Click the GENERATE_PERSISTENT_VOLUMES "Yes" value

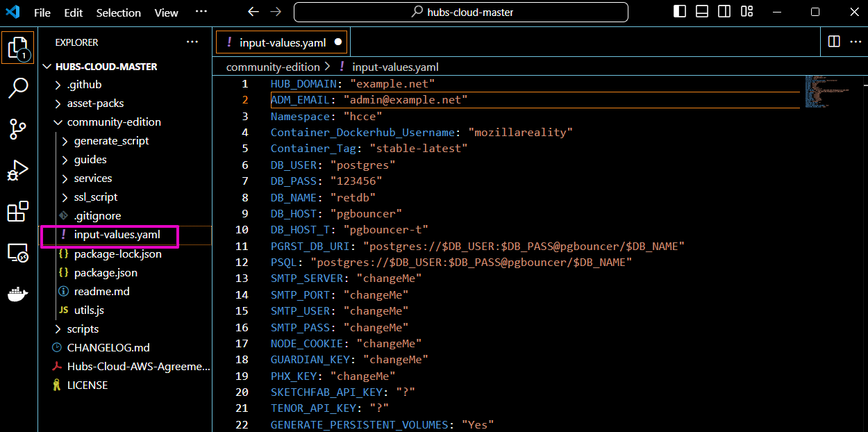pos(478,425)
